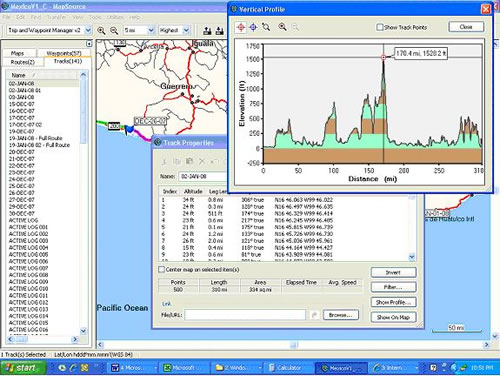500x376 pixels.
Task: Click the small pin button atop the left panel
Action: [x=89, y=44]
